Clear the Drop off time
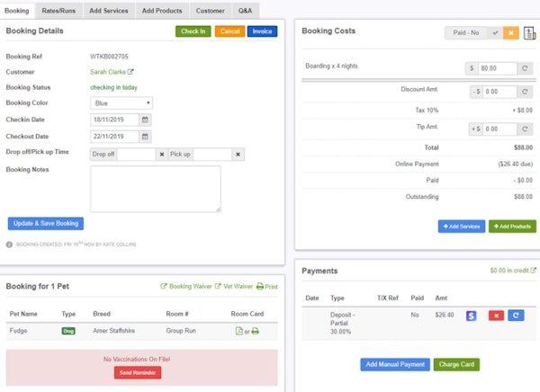Screen dimensions: 540x392 pyautogui.click(x=162, y=154)
